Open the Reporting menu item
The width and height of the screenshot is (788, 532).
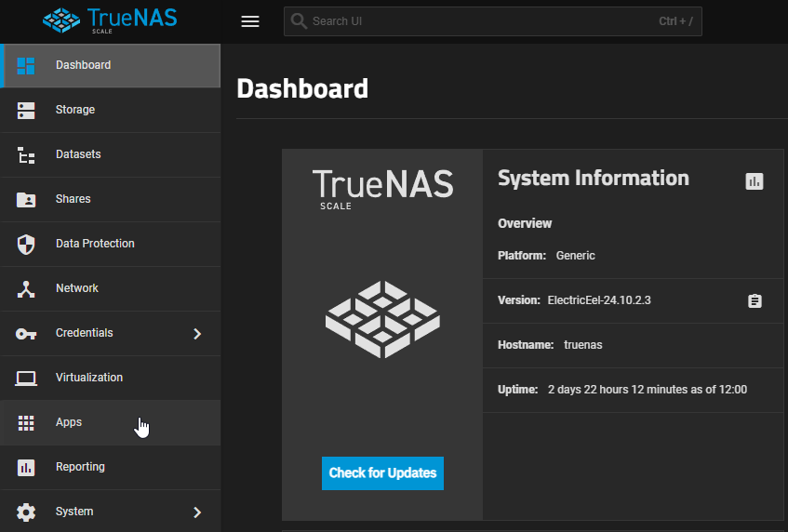(x=80, y=467)
